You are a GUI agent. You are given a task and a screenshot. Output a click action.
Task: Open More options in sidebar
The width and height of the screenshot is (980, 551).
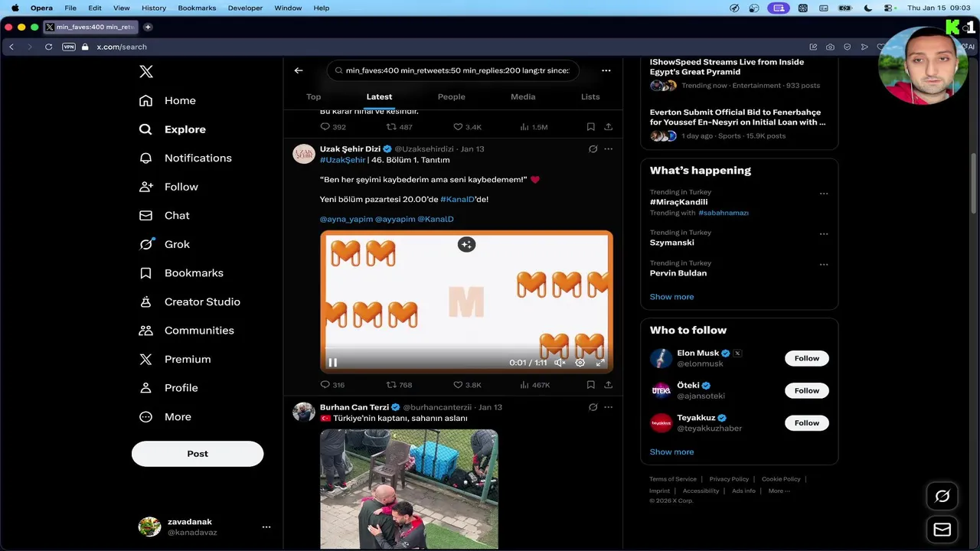pyautogui.click(x=165, y=417)
